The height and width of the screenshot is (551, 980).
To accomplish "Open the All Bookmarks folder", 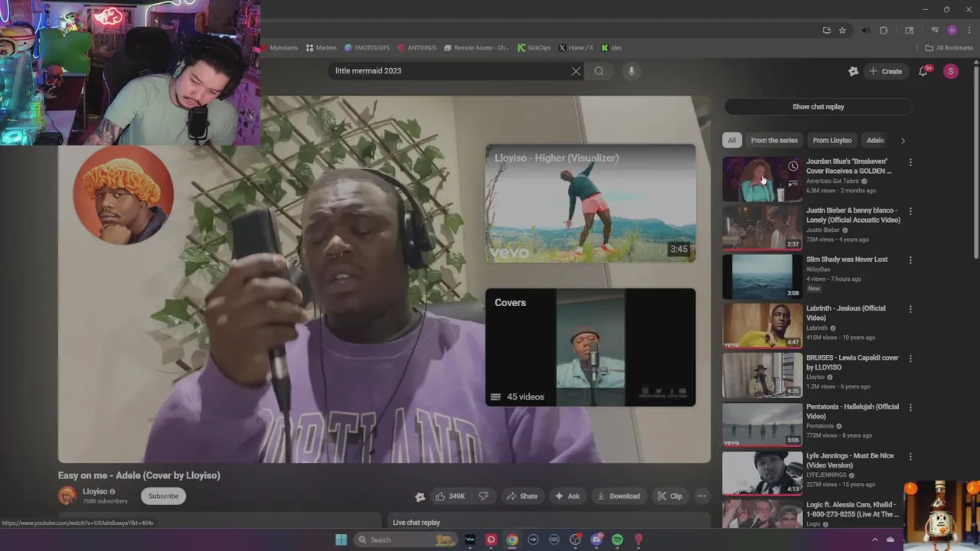I will tap(949, 47).
